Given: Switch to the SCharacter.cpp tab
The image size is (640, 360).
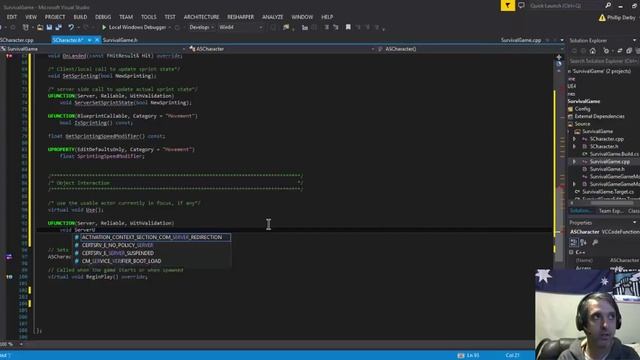Looking at the screenshot, I should coord(17,40).
